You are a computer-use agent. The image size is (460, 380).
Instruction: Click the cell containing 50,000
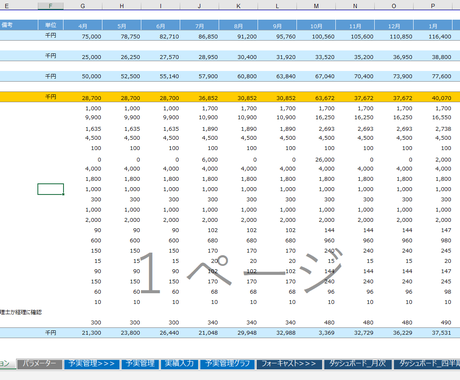(x=83, y=76)
